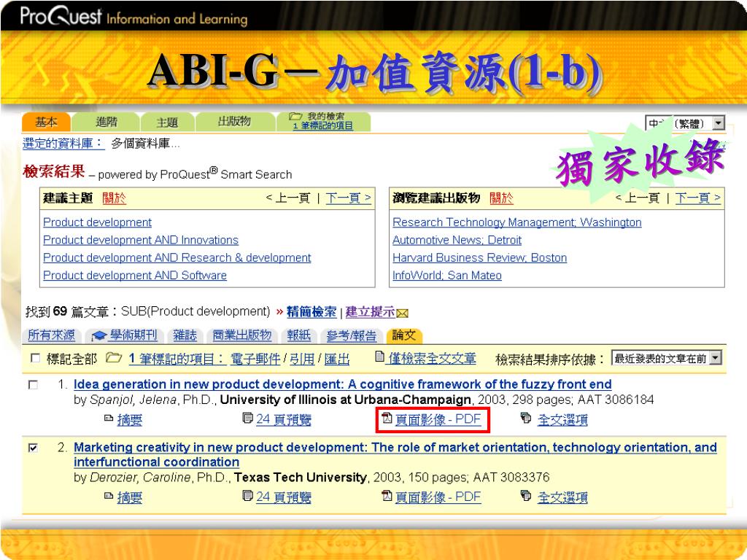Click the 24-page preview icon for result 2
747x560 pixels.
click(x=247, y=496)
